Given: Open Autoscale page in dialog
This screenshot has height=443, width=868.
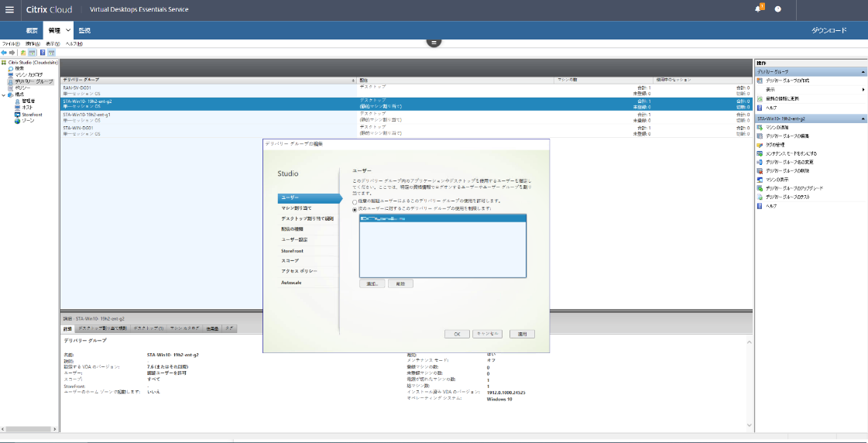Looking at the screenshot, I should 307,283.
